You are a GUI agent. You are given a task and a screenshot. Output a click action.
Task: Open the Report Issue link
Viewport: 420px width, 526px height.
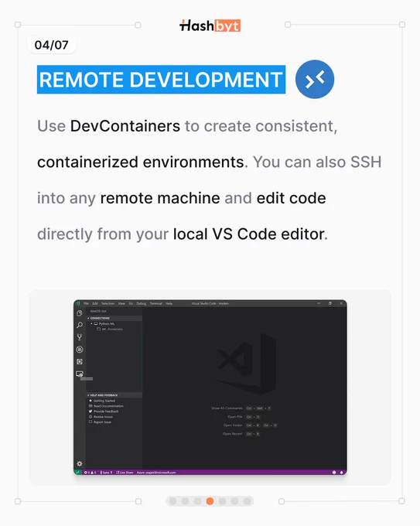(x=102, y=422)
